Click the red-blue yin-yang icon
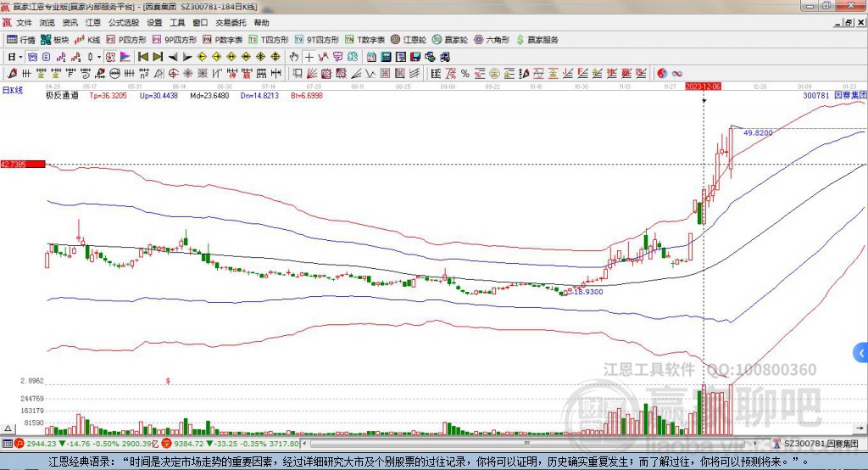The height and width of the screenshot is (470, 868). pos(662,73)
